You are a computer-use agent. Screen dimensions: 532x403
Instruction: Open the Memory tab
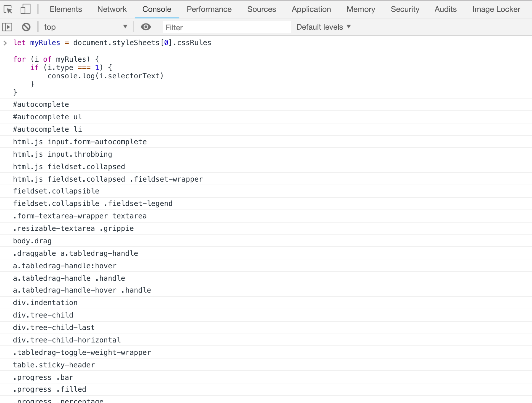point(361,9)
